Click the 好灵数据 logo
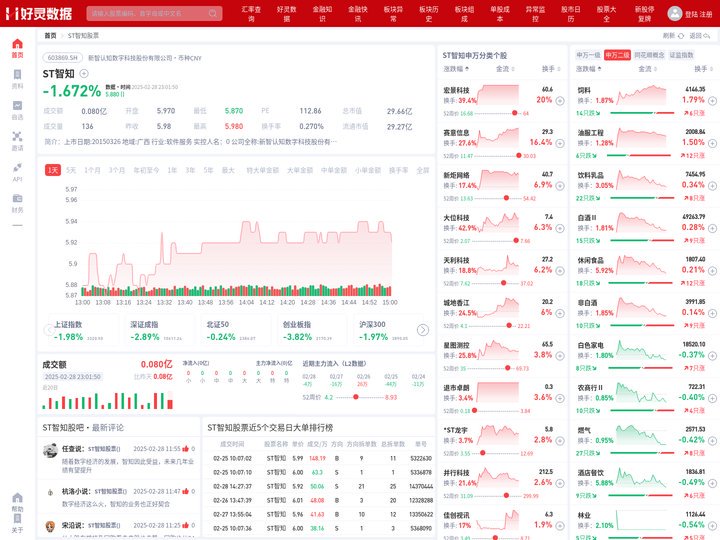 click(39, 13)
